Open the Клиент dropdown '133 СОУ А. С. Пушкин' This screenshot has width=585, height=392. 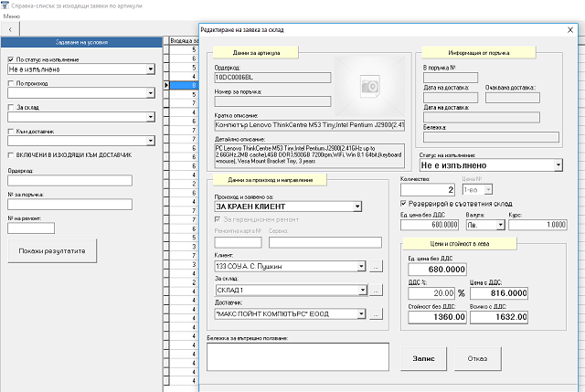(361, 266)
